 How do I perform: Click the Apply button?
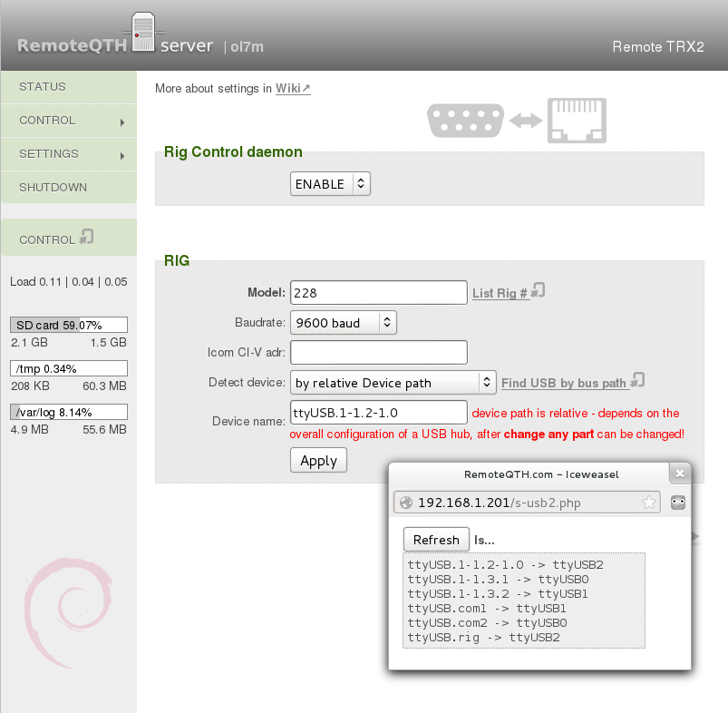(318, 460)
